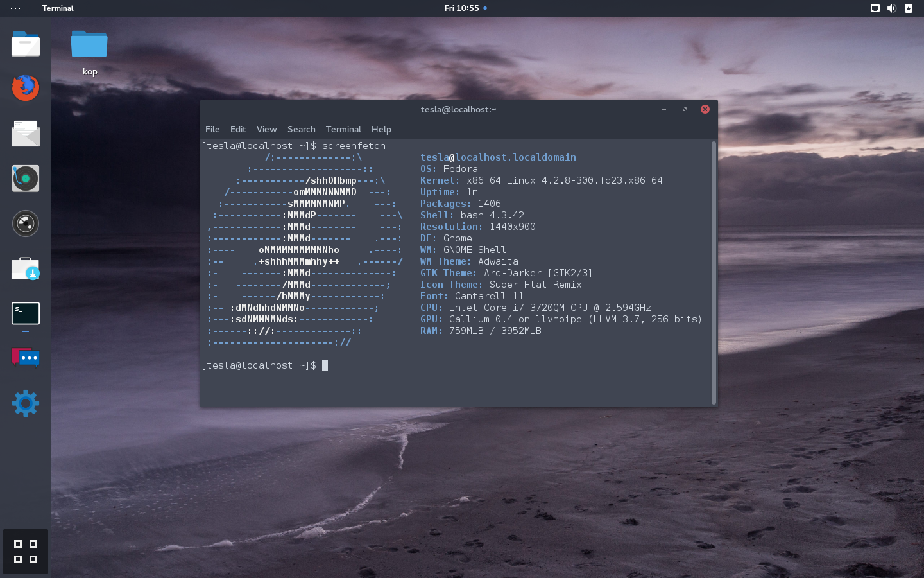Click the screen display icon in top bar

[x=875, y=8]
